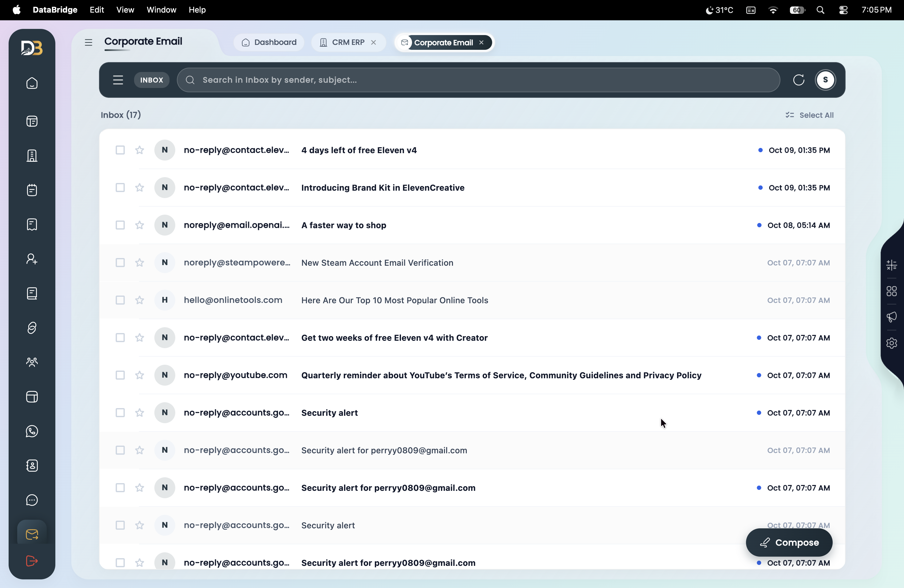
Task: Star the '4 days left of free Eleven v4' email
Action: tap(139, 150)
